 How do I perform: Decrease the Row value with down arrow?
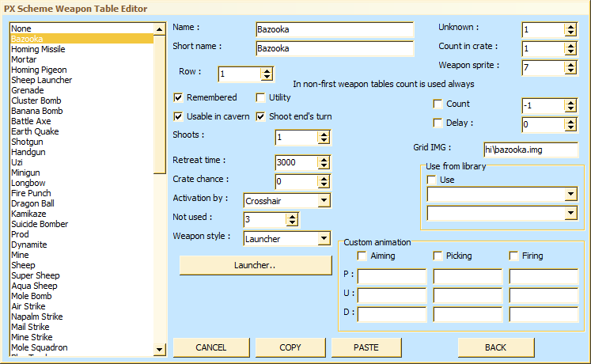(267, 77)
